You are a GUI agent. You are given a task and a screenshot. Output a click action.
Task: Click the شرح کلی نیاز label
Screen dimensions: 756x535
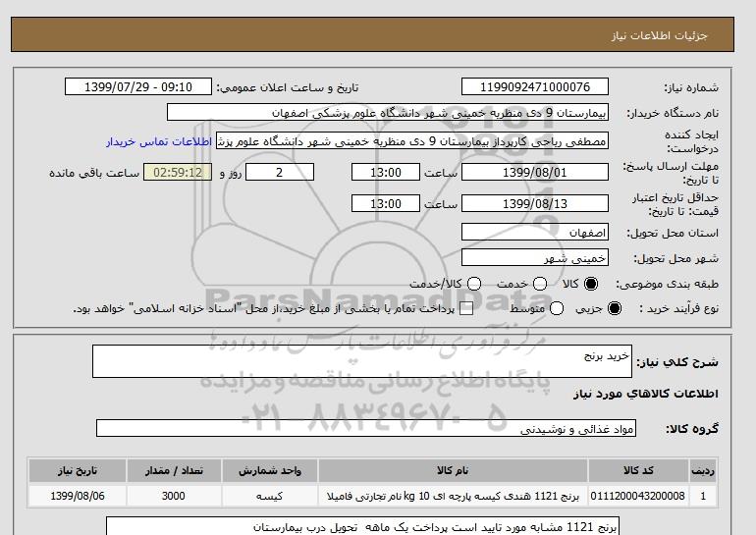(x=677, y=362)
